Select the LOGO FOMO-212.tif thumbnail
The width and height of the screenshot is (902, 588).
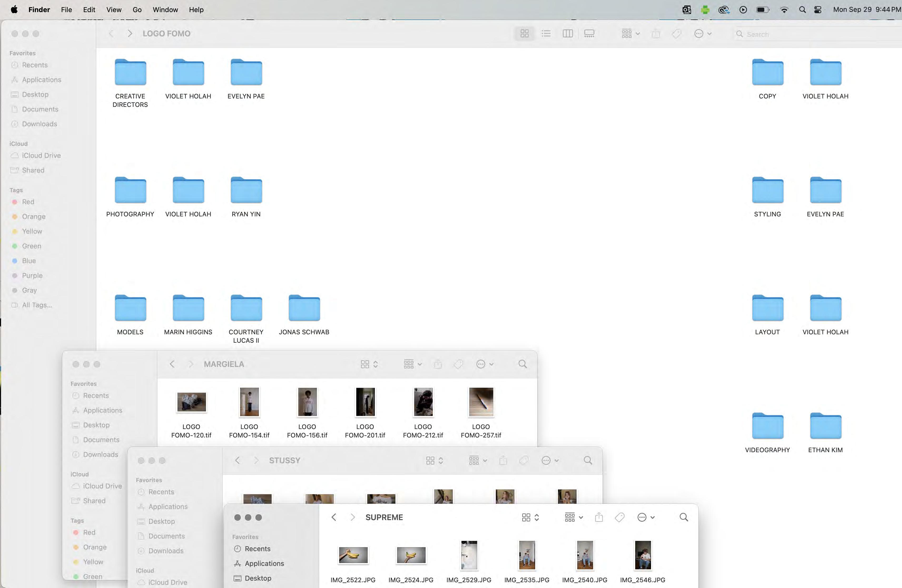coord(423,402)
